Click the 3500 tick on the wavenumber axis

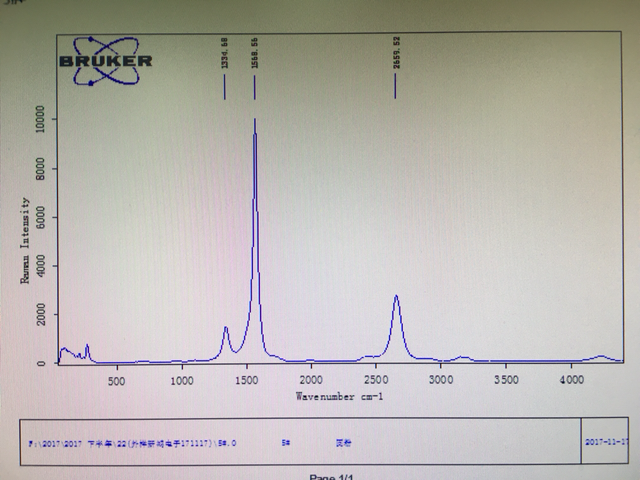click(x=506, y=380)
